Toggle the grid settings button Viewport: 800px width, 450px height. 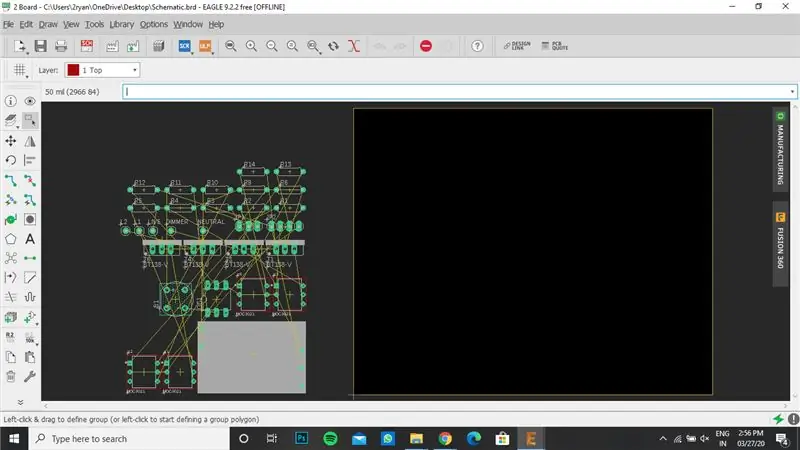19,70
